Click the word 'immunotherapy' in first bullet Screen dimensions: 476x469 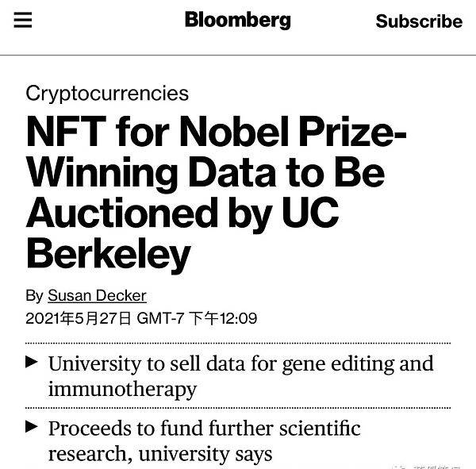(x=122, y=390)
